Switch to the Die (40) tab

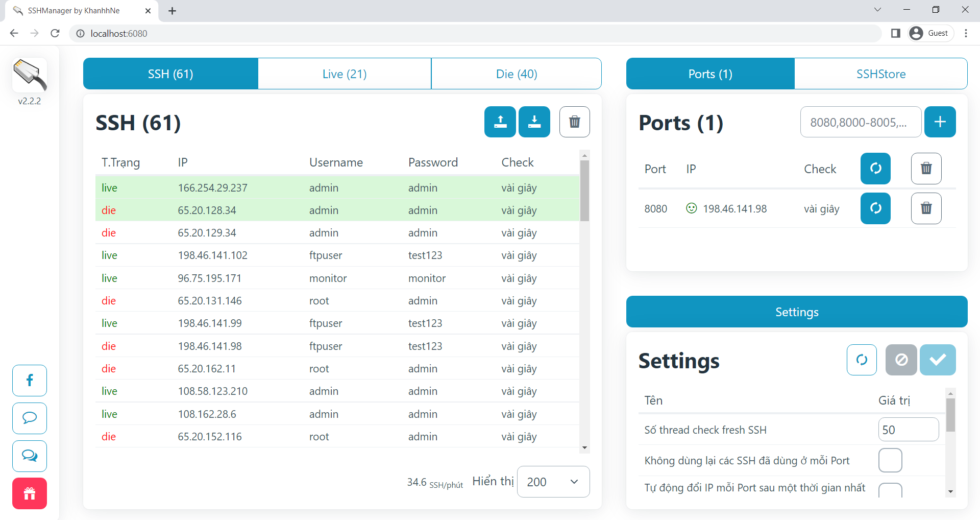point(517,74)
